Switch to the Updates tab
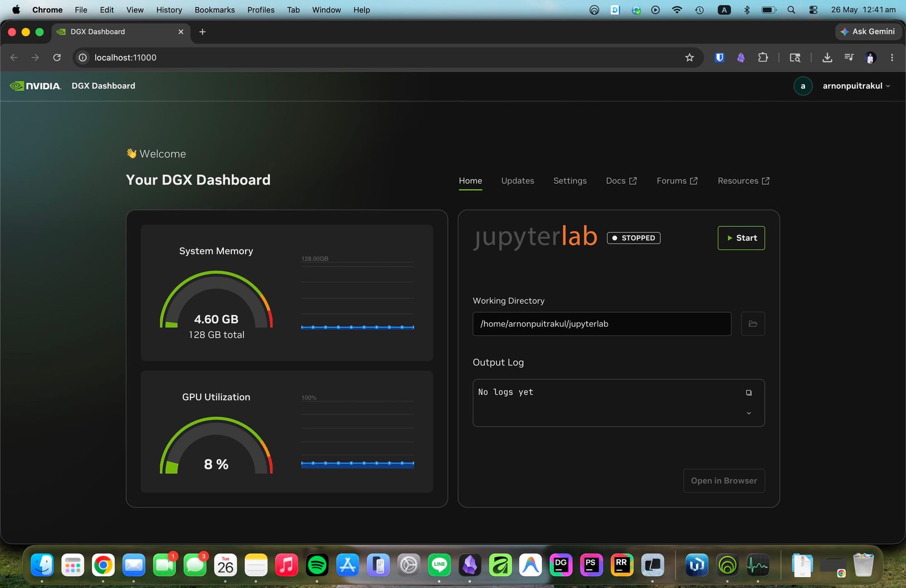Viewport: 906px width, 588px height. pyautogui.click(x=518, y=181)
